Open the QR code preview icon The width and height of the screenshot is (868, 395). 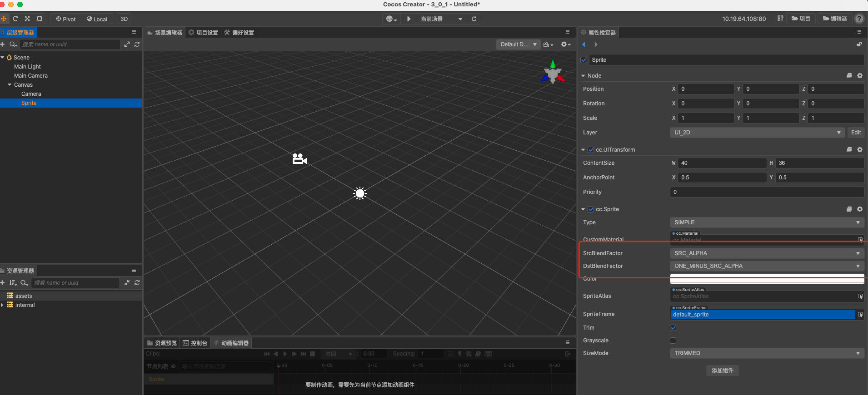coord(780,19)
